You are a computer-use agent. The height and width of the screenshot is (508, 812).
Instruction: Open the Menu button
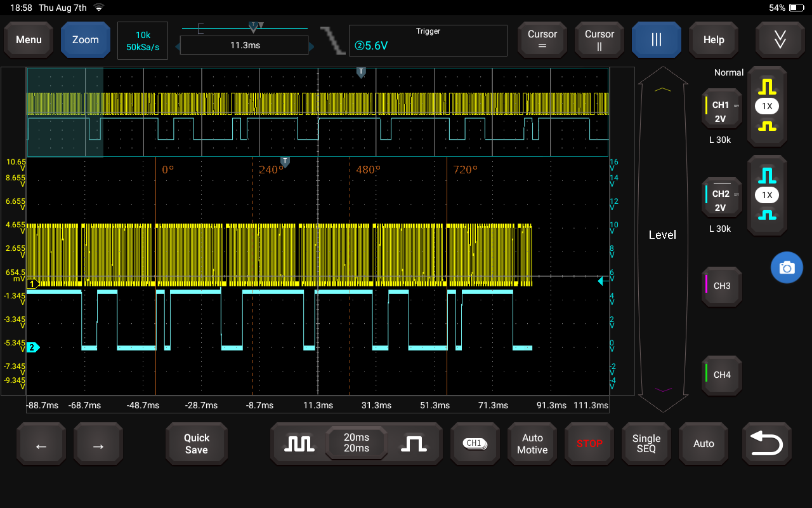[x=29, y=40]
